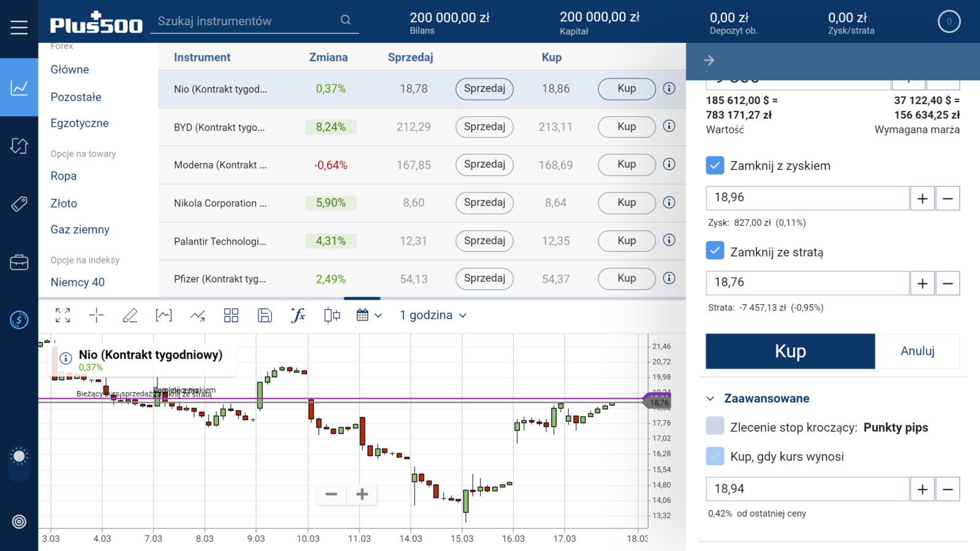The image size is (980, 551).
Task: Open the dollar funds management icon
Action: [x=19, y=320]
